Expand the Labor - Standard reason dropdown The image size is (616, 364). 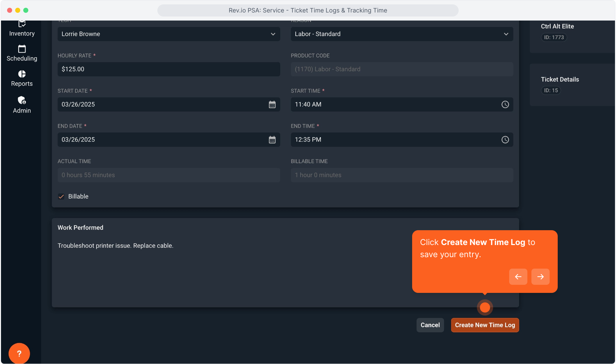(x=402, y=34)
